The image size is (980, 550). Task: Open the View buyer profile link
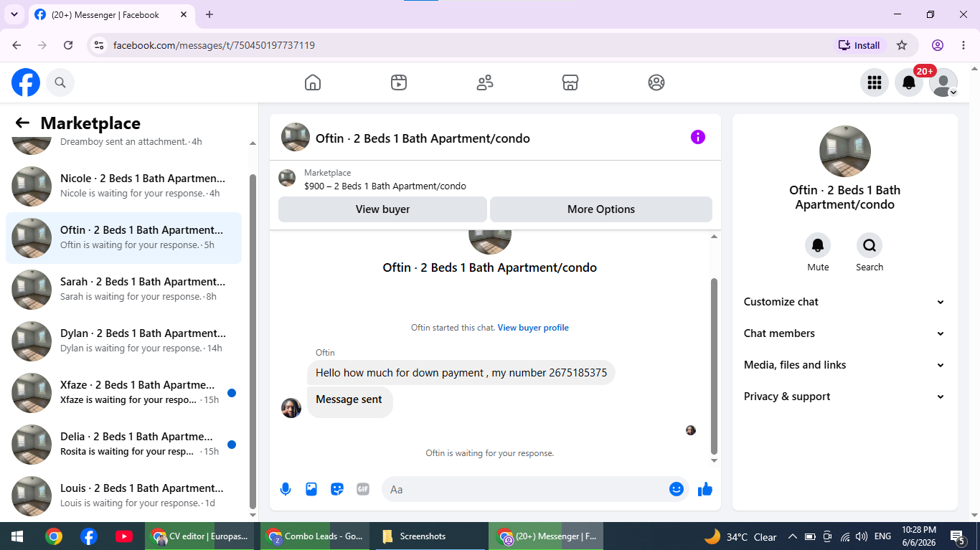(x=533, y=328)
